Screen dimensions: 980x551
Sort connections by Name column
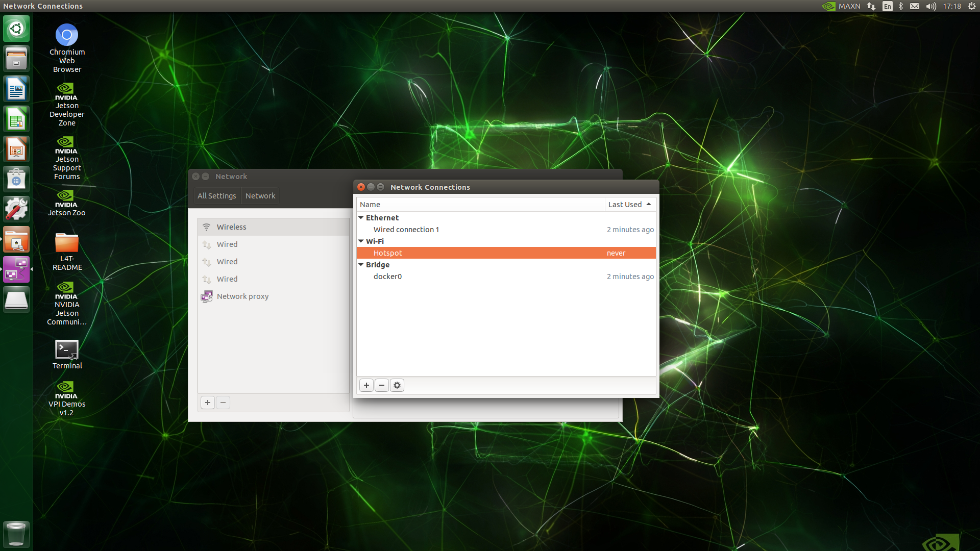tap(480, 205)
